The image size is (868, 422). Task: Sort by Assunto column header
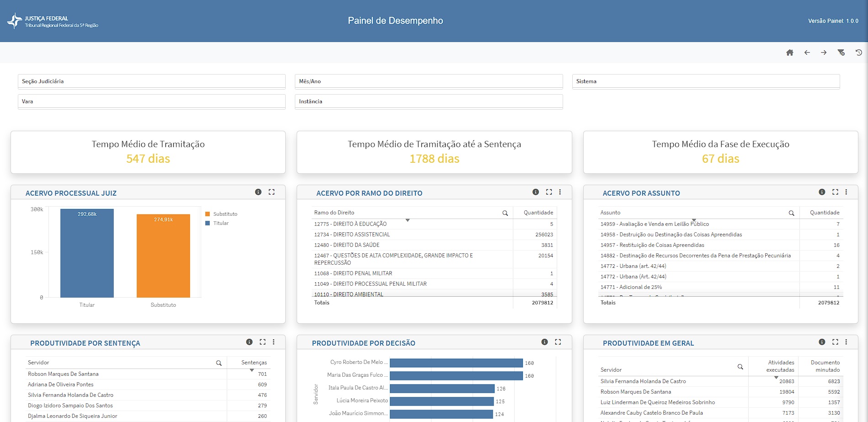point(610,213)
